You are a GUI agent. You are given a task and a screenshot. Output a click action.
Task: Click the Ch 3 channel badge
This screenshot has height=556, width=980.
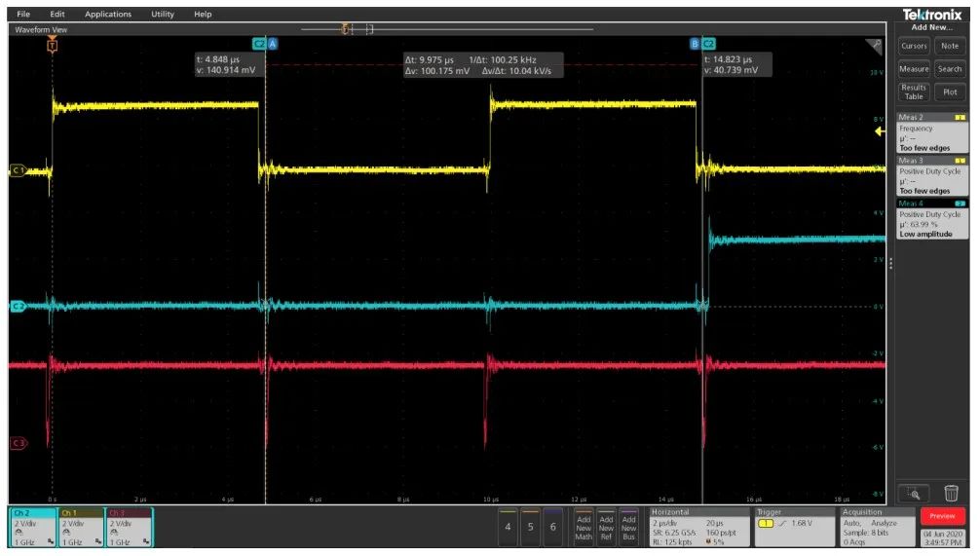click(130, 527)
